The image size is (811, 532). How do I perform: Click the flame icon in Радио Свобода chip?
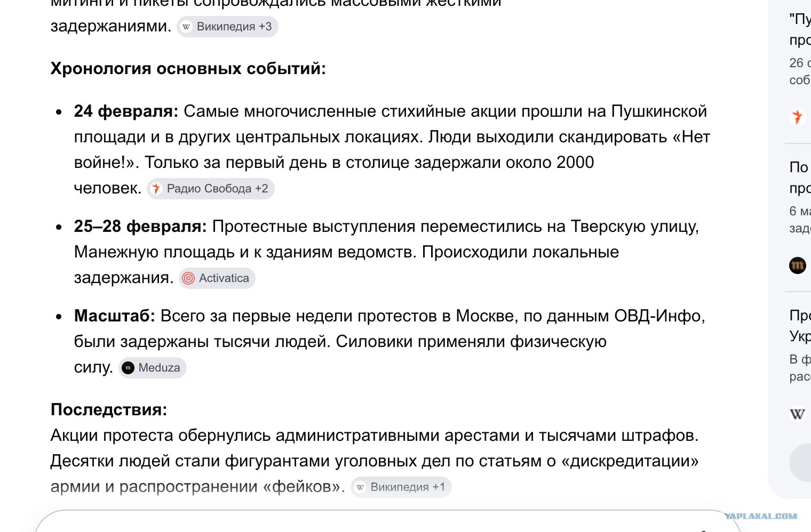coord(156,189)
